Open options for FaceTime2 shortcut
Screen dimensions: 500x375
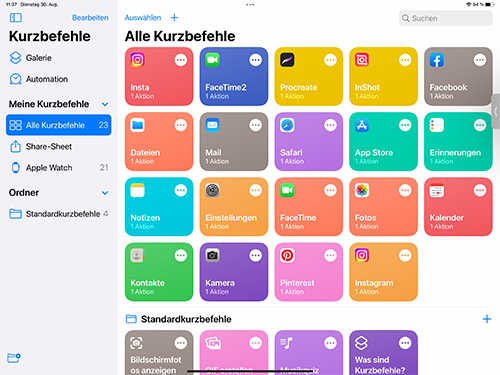tap(256, 60)
